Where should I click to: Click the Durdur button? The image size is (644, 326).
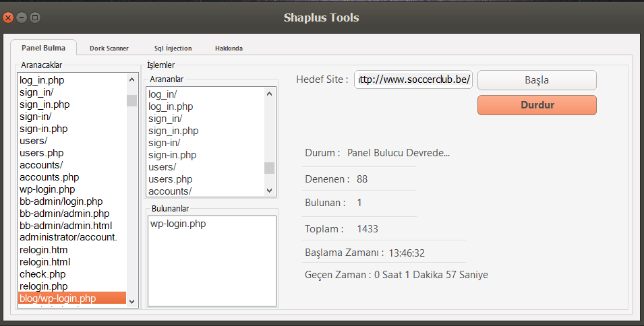tap(537, 105)
